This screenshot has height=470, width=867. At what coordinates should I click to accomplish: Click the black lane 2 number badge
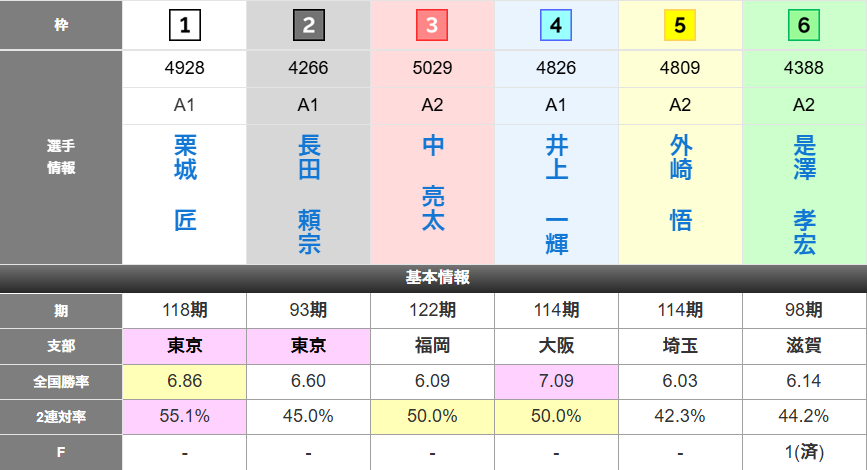[x=309, y=25]
